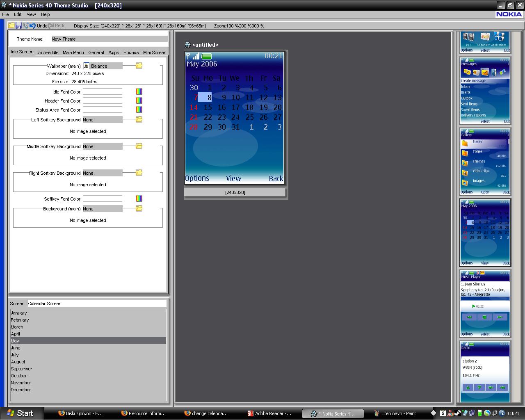Open Header Font Color picker icon
Viewport: 525px width, 420px height.
pyautogui.click(x=139, y=100)
